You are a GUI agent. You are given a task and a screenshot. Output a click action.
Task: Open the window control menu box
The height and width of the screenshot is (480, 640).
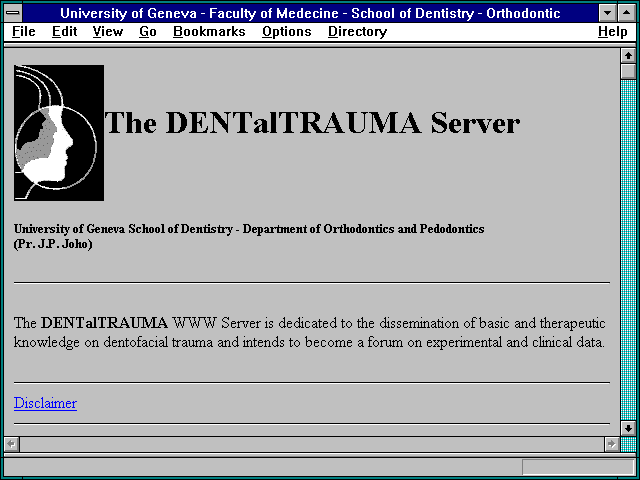point(13,13)
